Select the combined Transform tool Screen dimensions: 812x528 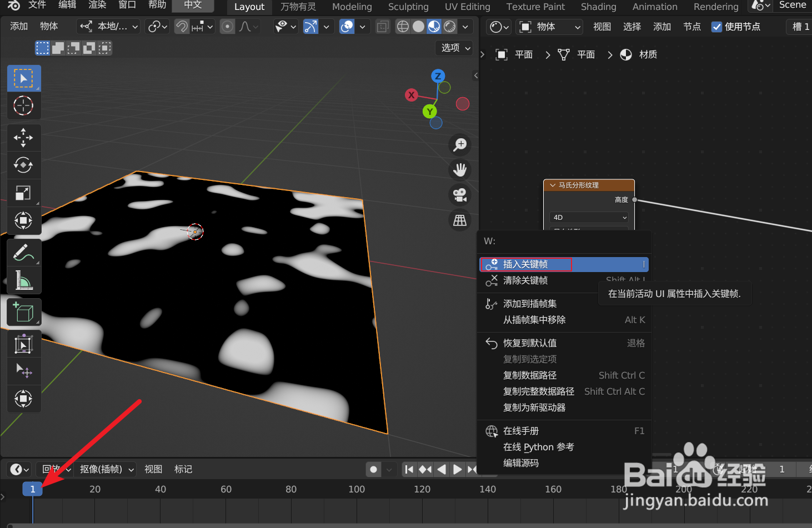point(23,220)
